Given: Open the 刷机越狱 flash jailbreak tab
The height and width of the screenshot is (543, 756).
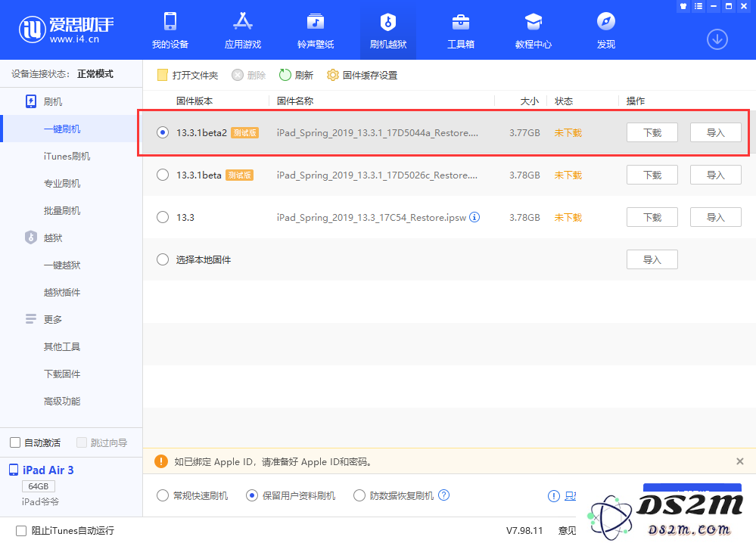Looking at the screenshot, I should coord(388,29).
